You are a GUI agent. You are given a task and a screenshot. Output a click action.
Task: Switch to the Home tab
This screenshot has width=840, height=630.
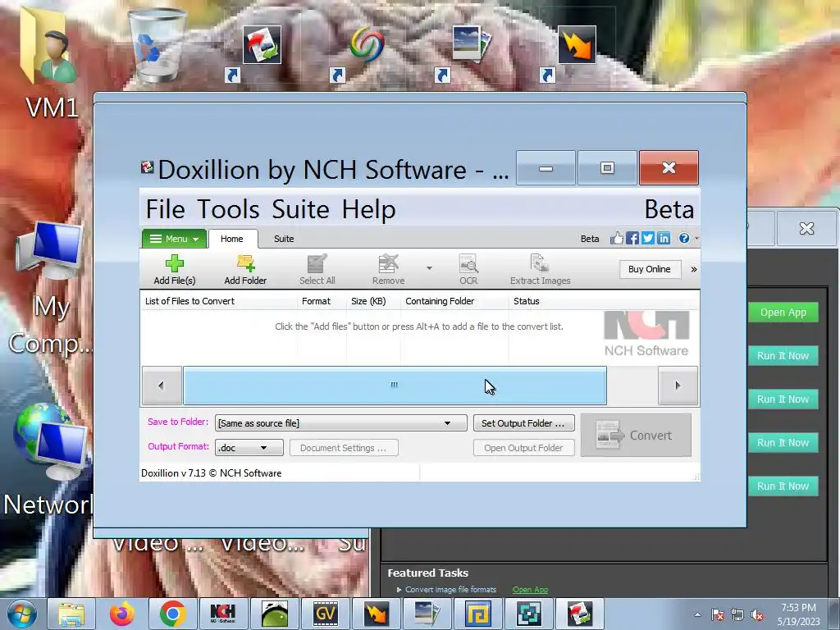(232, 239)
